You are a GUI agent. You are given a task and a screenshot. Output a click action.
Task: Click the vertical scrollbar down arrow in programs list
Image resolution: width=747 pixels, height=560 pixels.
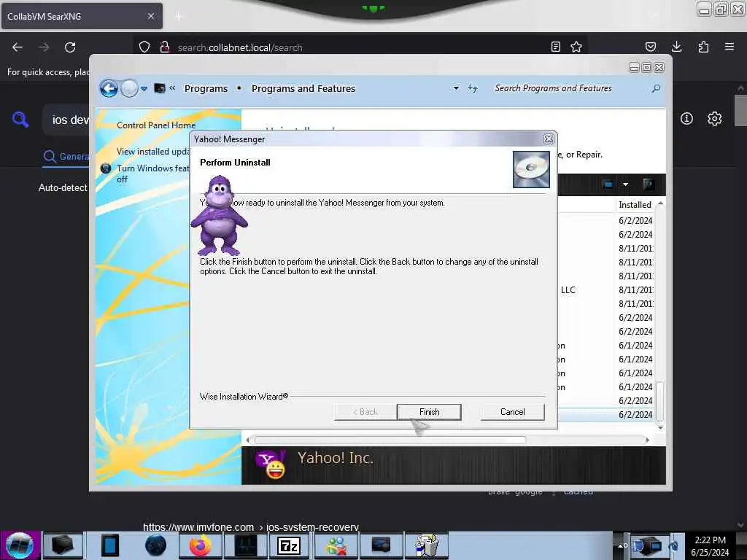(660, 427)
